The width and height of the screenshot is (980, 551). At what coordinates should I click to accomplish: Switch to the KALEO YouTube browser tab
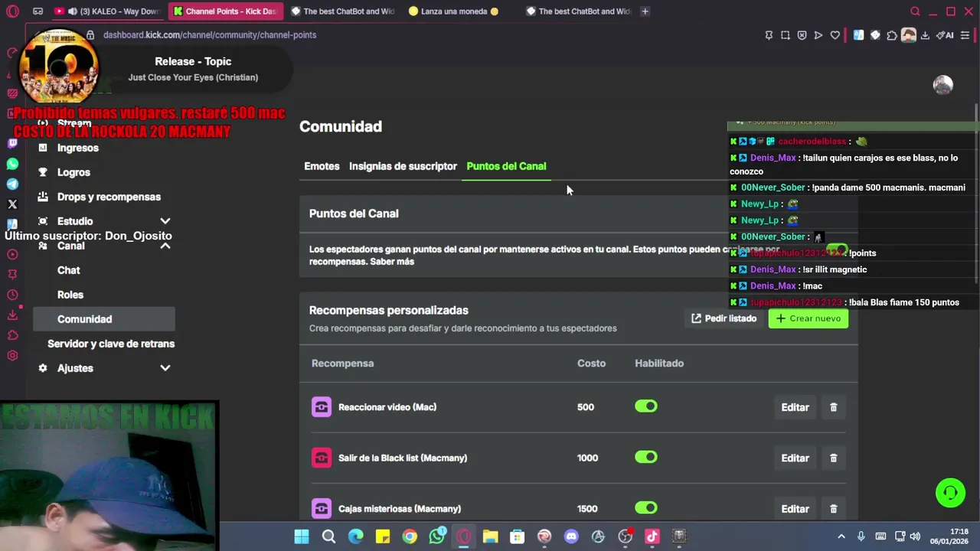107,11
